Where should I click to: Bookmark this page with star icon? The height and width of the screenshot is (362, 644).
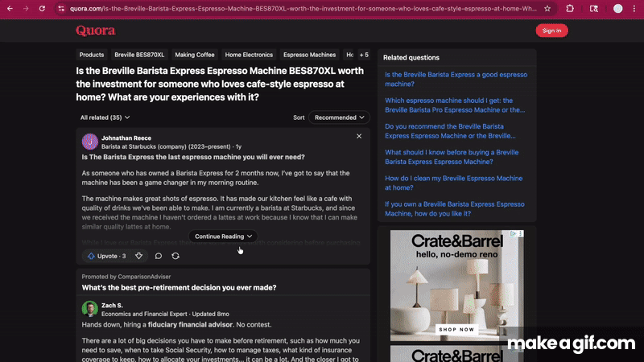click(547, 9)
